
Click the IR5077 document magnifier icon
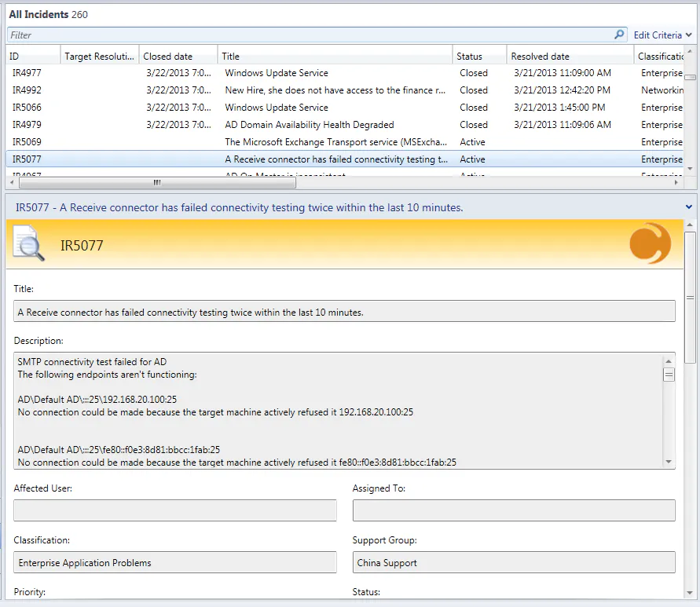tap(28, 243)
